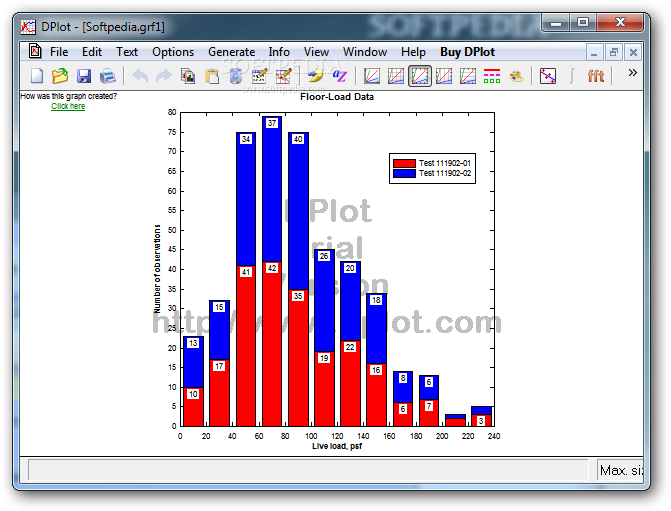Click the Buy DPlot menu item

click(467, 52)
